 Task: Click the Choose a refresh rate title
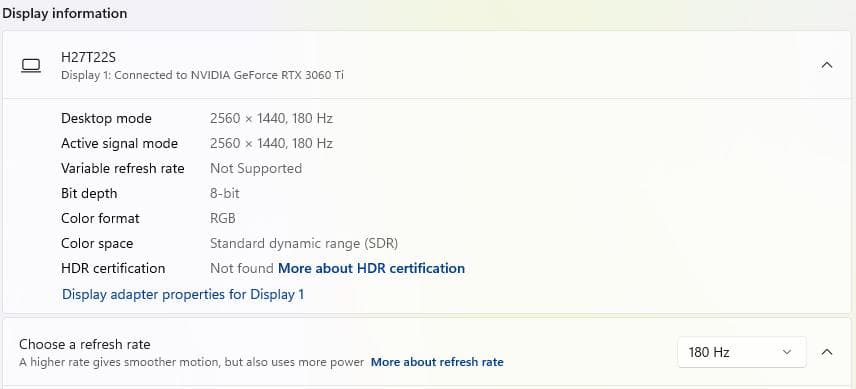click(x=85, y=344)
